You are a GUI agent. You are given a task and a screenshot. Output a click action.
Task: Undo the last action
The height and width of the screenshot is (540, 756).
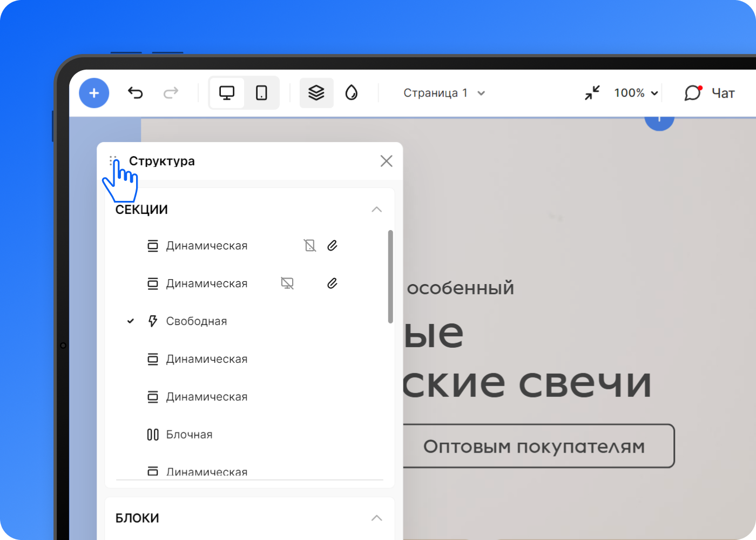135,93
